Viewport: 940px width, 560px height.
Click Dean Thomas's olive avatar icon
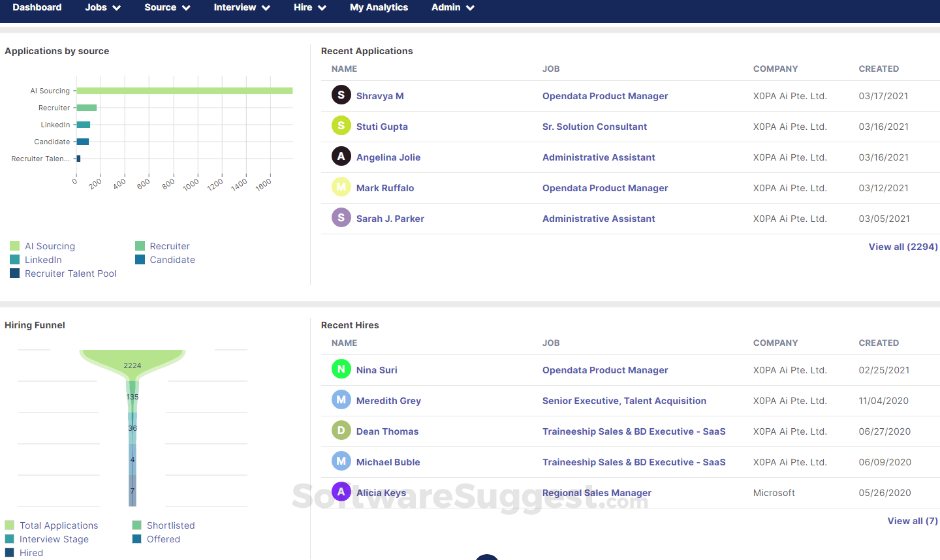point(341,431)
